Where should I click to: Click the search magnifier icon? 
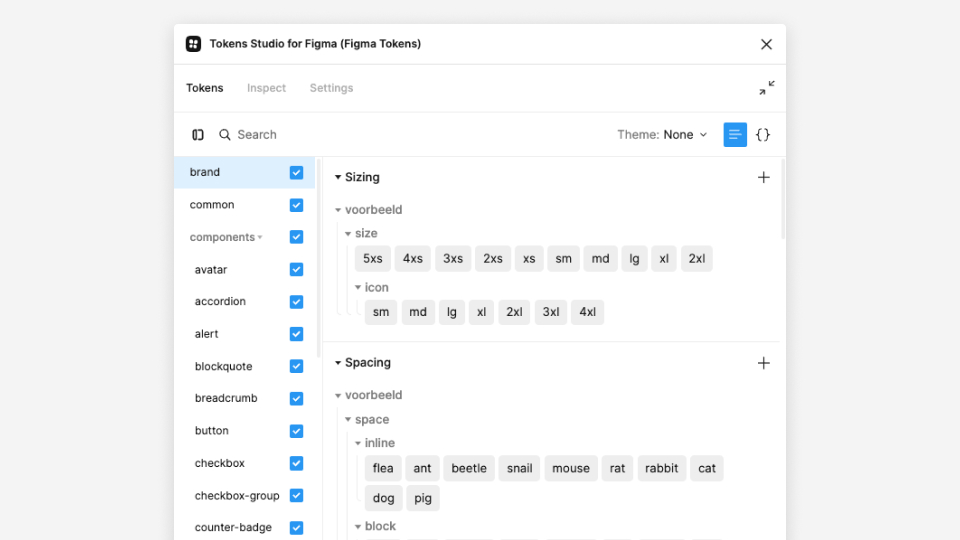(x=225, y=135)
